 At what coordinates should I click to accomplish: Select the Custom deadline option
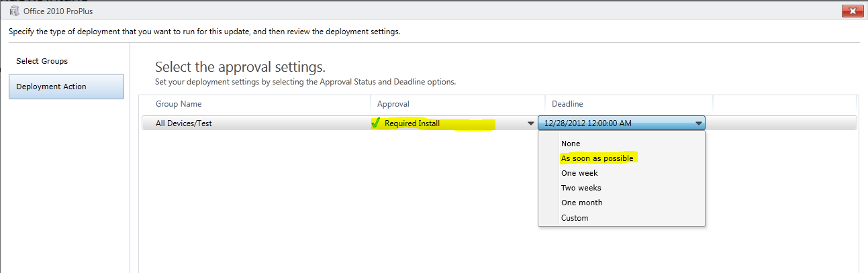coord(575,218)
